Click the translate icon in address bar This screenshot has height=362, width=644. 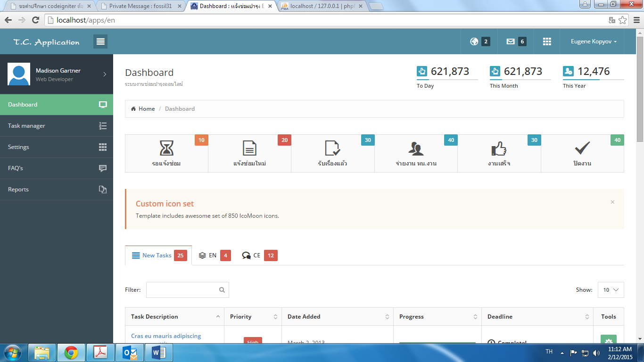[612, 20]
